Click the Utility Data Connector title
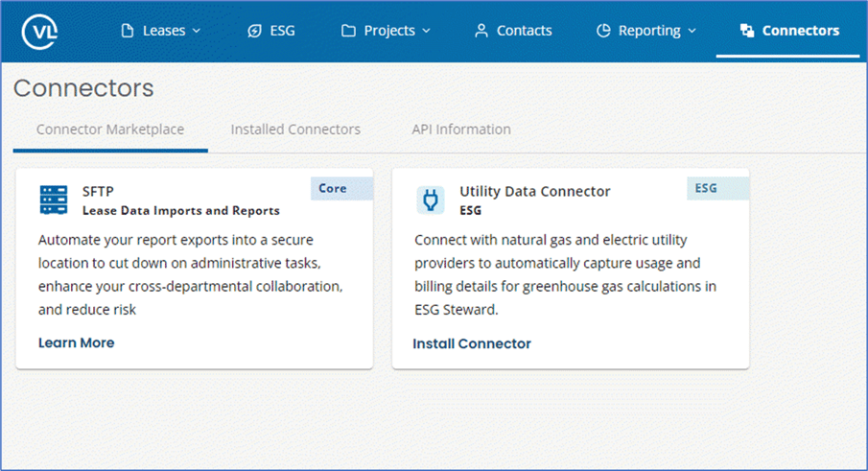Image resolution: width=868 pixels, height=471 pixels. [535, 192]
